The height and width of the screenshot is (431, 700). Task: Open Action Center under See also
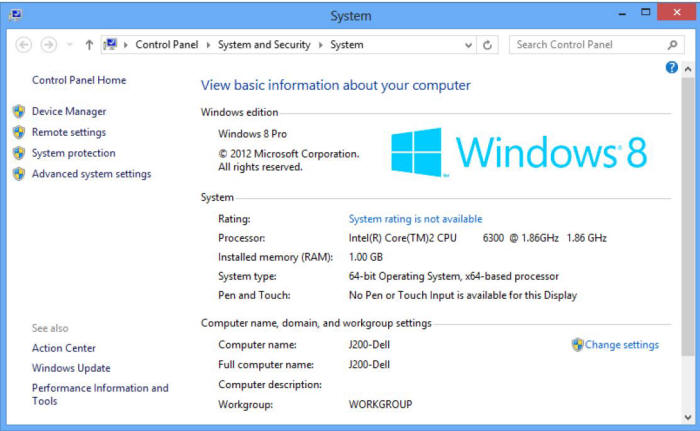click(64, 348)
